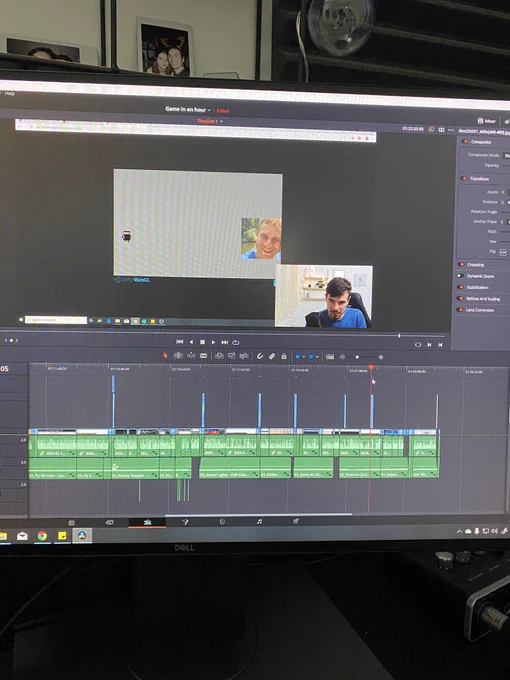
Task: Click the Flip horizontal button in Transform
Action: click(x=503, y=252)
